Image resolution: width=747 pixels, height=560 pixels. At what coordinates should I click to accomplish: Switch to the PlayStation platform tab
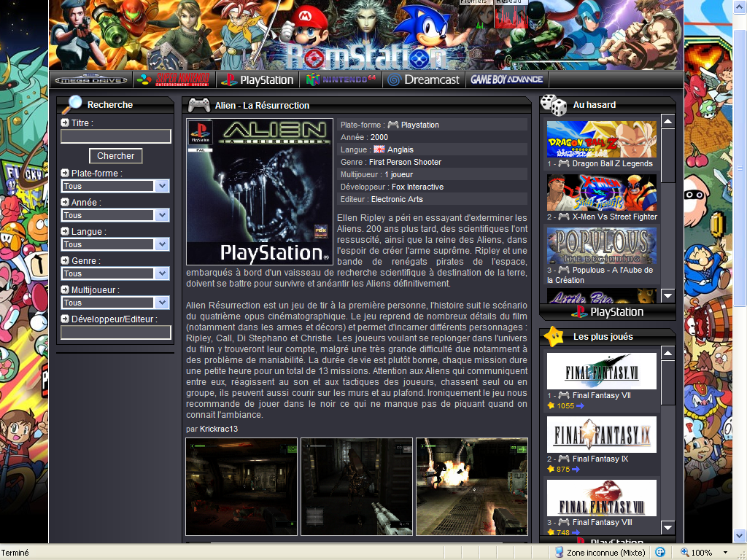(258, 80)
